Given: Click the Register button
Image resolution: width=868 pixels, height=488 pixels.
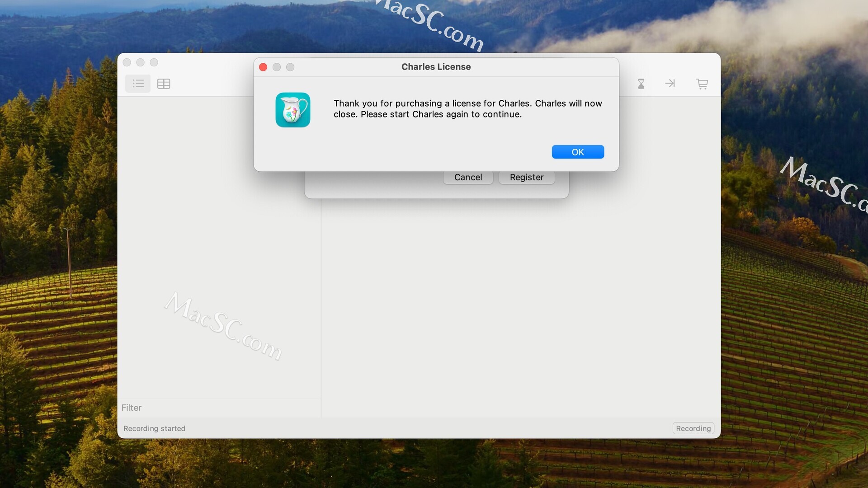Looking at the screenshot, I should [x=527, y=177].
